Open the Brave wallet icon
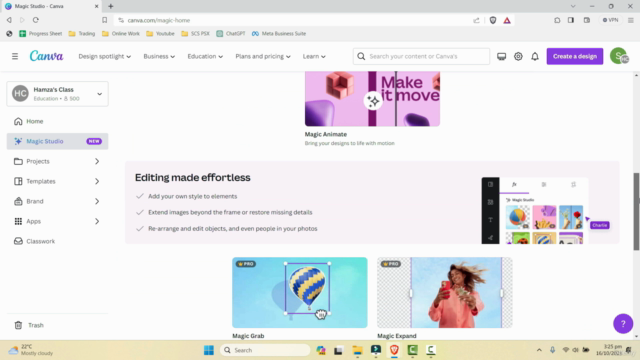Image resolution: width=640 pixels, height=360 pixels. 587,20
